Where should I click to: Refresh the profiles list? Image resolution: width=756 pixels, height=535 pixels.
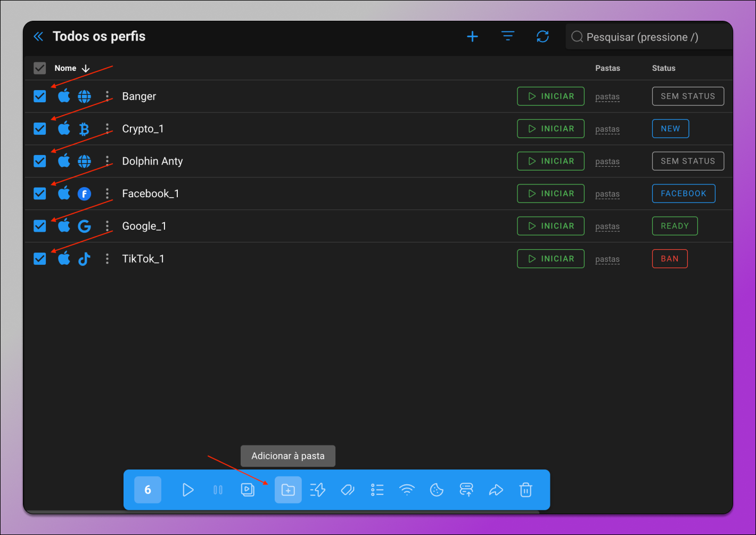pyautogui.click(x=543, y=36)
